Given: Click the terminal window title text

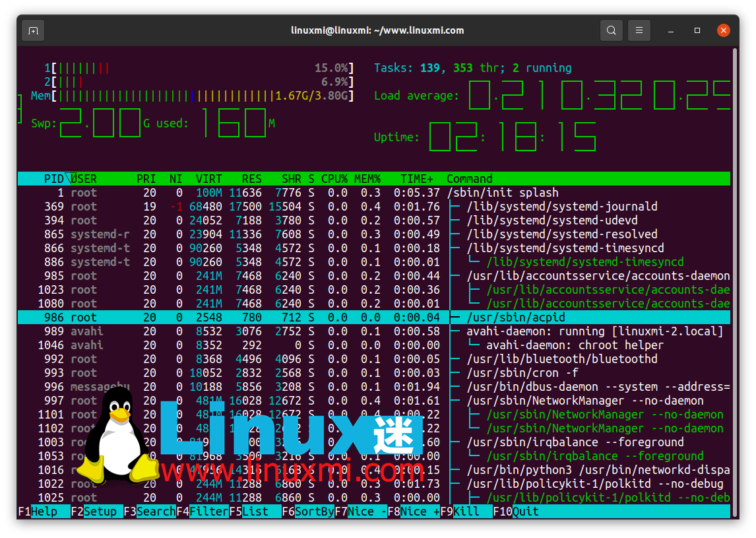Looking at the screenshot, I should click(x=377, y=30).
